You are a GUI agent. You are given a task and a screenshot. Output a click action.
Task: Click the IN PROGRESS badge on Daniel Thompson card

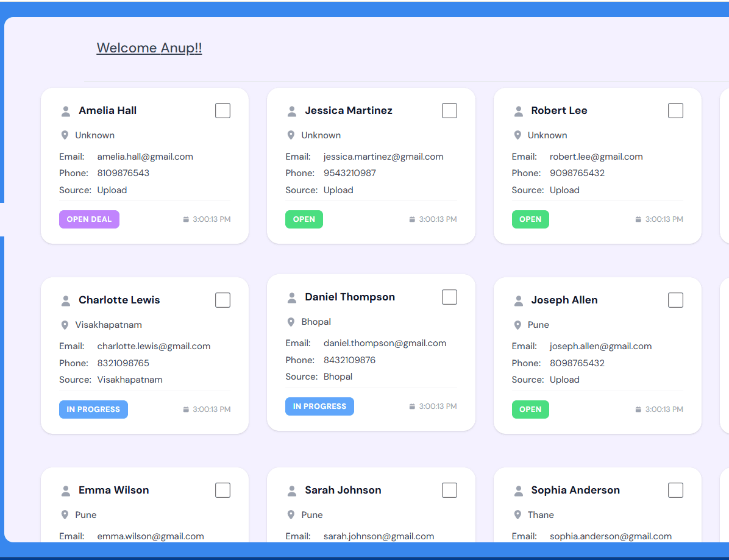click(x=319, y=406)
